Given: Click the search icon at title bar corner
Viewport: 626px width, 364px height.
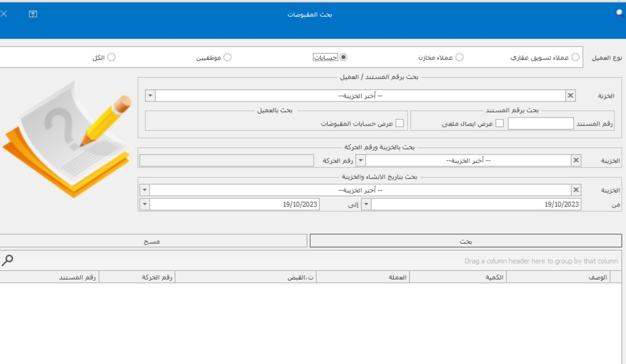Looking at the screenshot, I should (620, 13).
